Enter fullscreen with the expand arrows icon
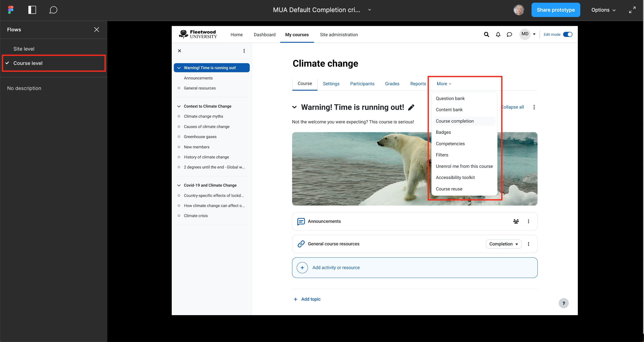 632,10
